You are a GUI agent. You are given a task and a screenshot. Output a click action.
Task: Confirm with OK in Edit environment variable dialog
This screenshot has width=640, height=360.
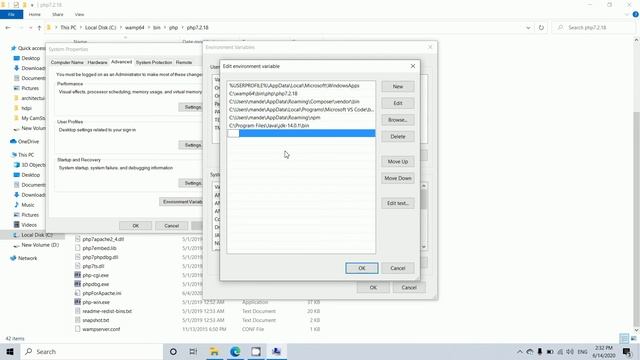click(362, 268)
